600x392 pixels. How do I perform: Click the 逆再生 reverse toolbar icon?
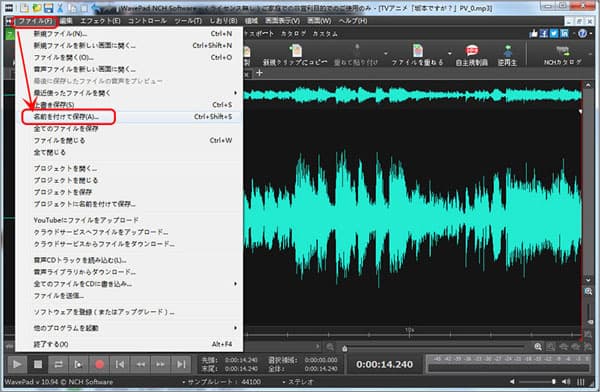point(507,55)
